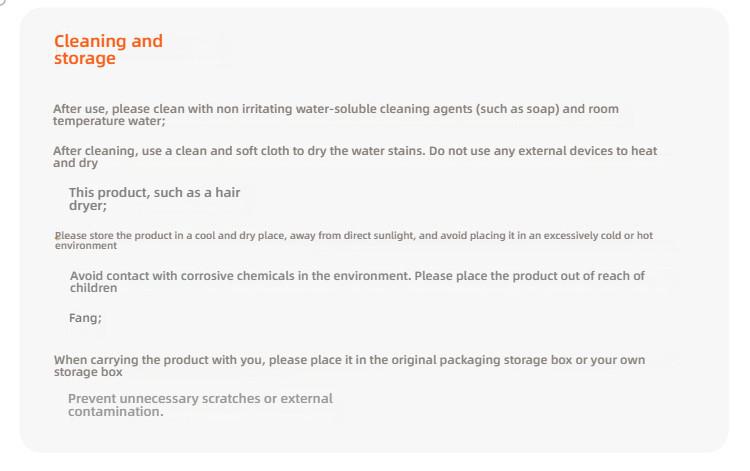The image size is (750, 471).
Task: Click "Prevent unnecessary scratches or external" text
Action: (200, 398)
